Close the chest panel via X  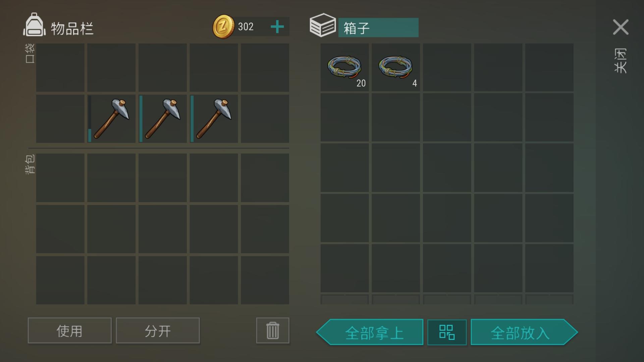pos(621,27)
